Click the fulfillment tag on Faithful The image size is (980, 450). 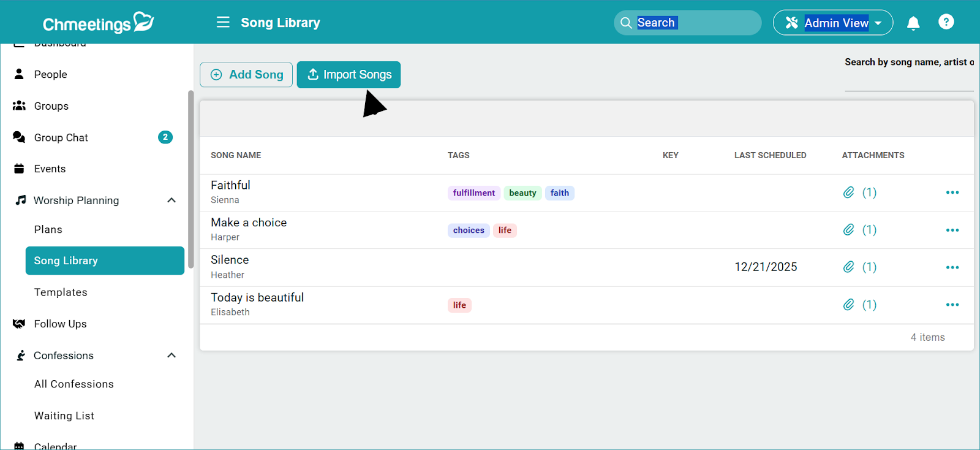click(x=473, y=193)
